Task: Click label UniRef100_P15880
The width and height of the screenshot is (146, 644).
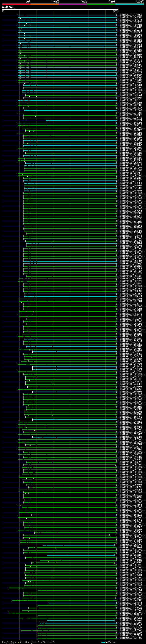Action: 131,284
